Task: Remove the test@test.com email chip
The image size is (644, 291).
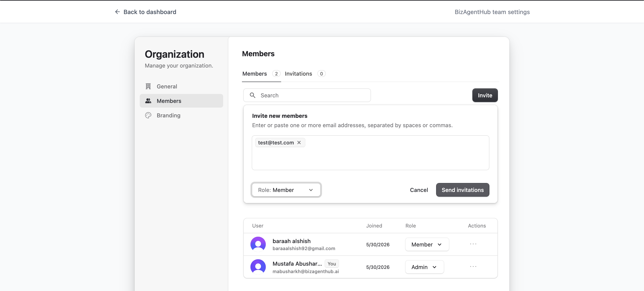Action: pos(299,143)
